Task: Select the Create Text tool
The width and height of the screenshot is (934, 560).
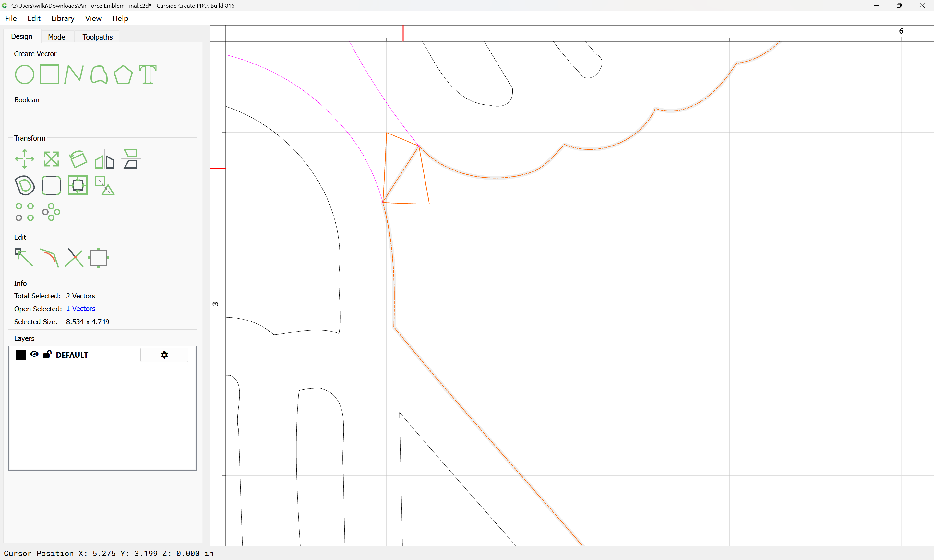Action: 148,74
